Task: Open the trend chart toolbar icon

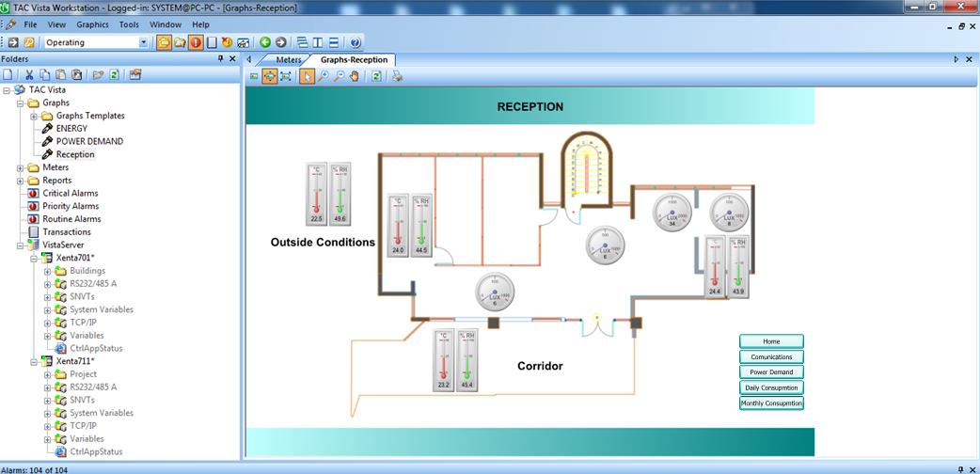Action: tap(244, 42)
